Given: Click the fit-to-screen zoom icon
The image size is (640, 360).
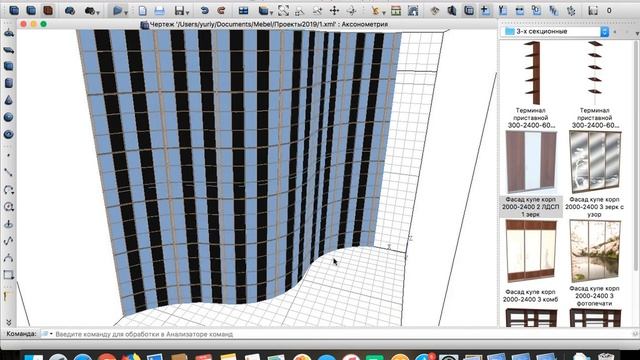Looking at the screenshot, I should [x=283, y=11].
